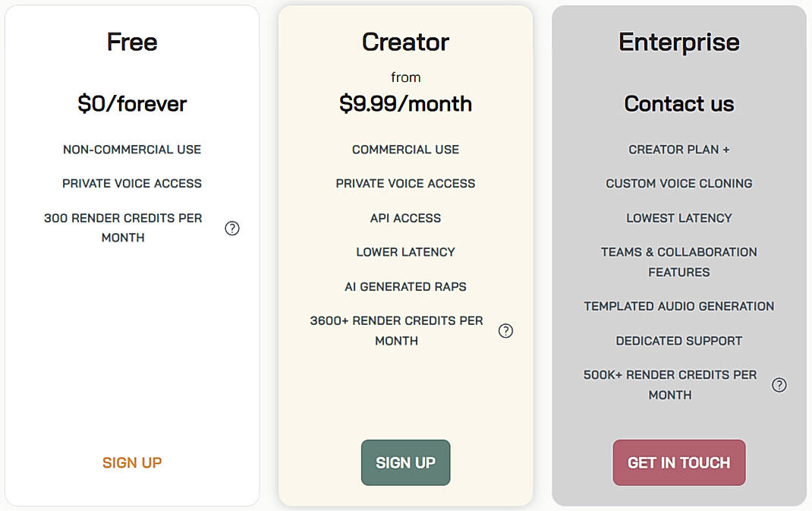The height and width of the screenshot is (511, 812).
Task: Click the 'from' label above Creator price
Action: click(405, 76)
